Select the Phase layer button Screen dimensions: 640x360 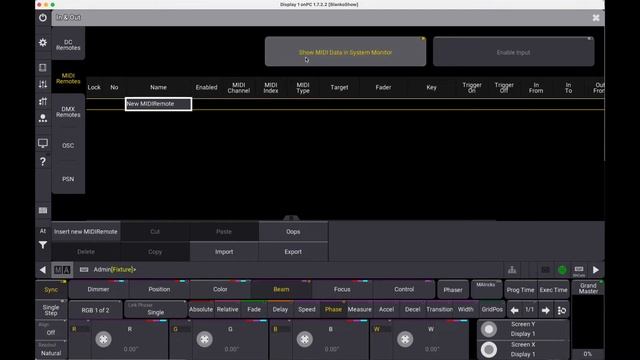pyautogui.click(x=333, y=309)
